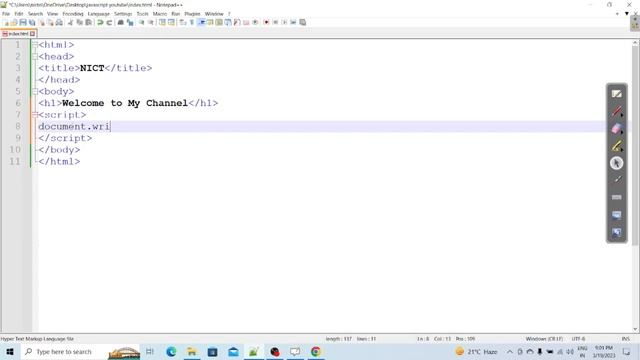Select the pink eraser annotation tool
Viewport: 640px width, 360px height.
(x=616, y=129)
